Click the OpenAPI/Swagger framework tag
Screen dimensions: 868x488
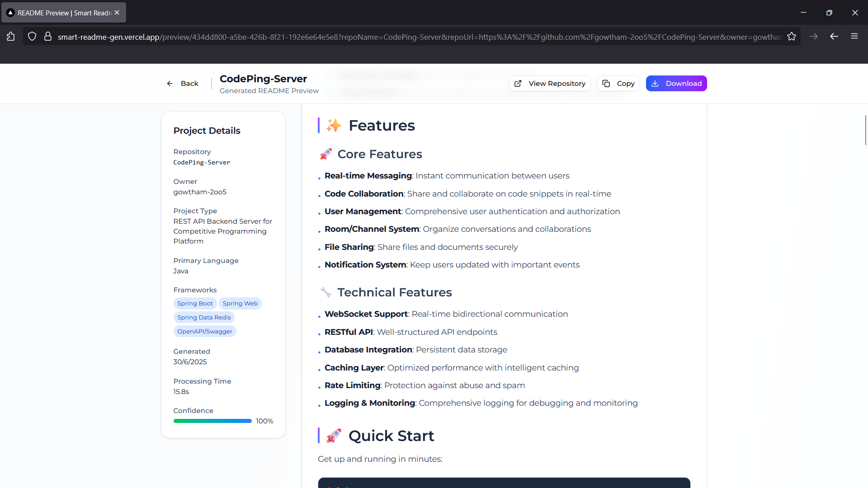(205, 332)
